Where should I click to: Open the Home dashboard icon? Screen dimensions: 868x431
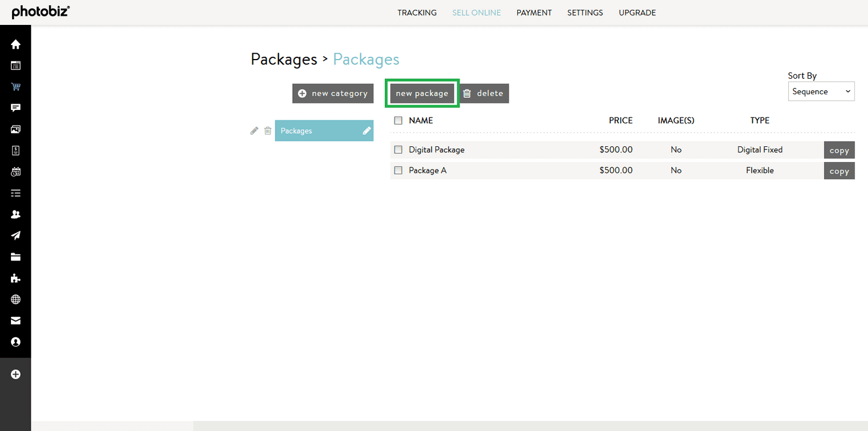point(16,44)
